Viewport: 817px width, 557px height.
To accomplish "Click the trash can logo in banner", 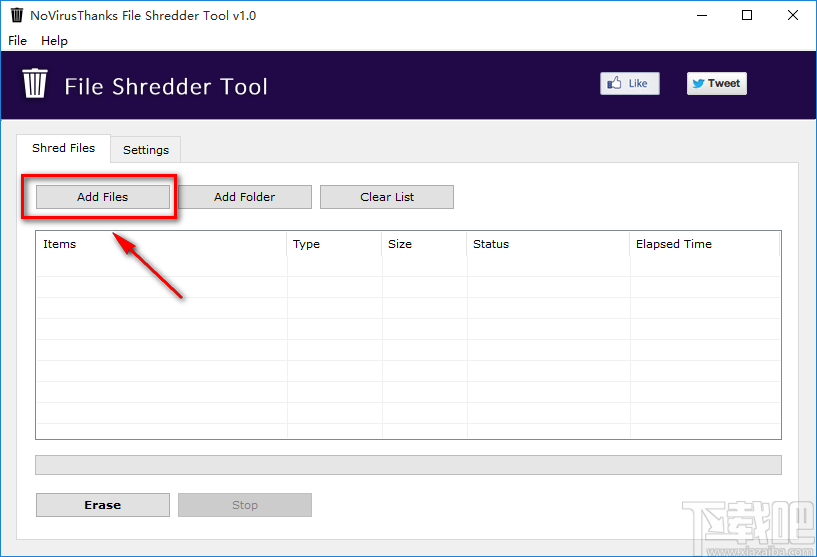I will (x=35, y=83).
